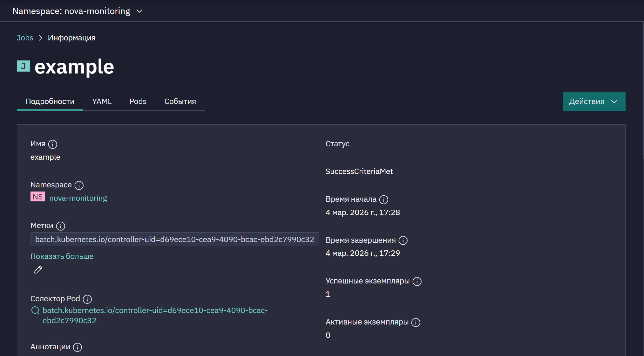Image resolution: width=644 pixels, height=356 pixels.
Task: Click info icon next to Активные экземпляры
Action: (x=416, y=322)
